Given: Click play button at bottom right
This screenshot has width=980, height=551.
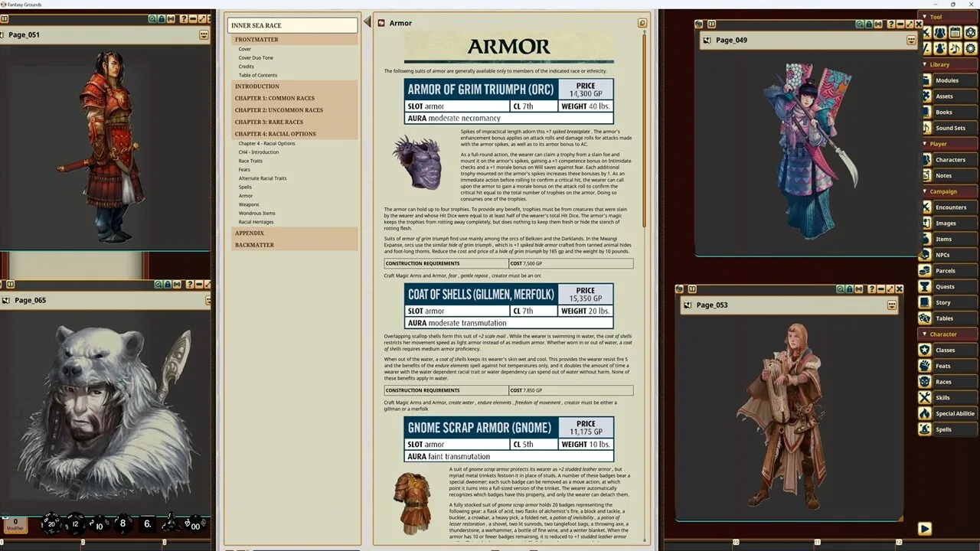Looking at the screenshot, I should 924,529.
